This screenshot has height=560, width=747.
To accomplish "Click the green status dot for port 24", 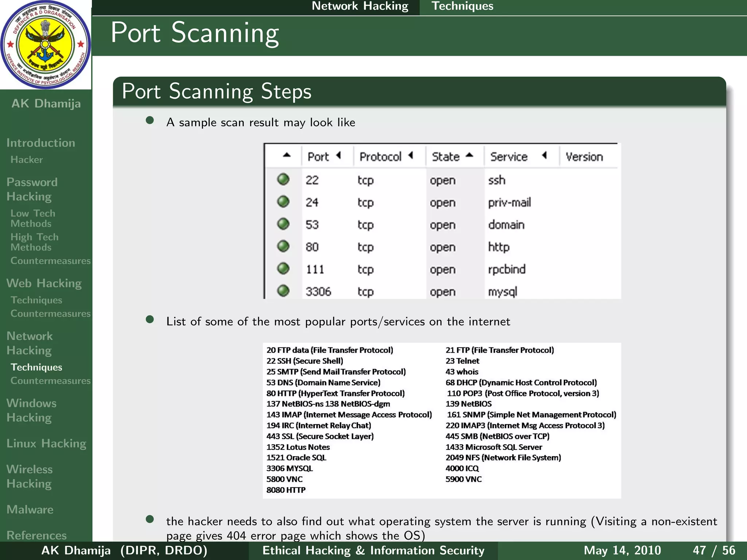I will [x=283, y=202].
